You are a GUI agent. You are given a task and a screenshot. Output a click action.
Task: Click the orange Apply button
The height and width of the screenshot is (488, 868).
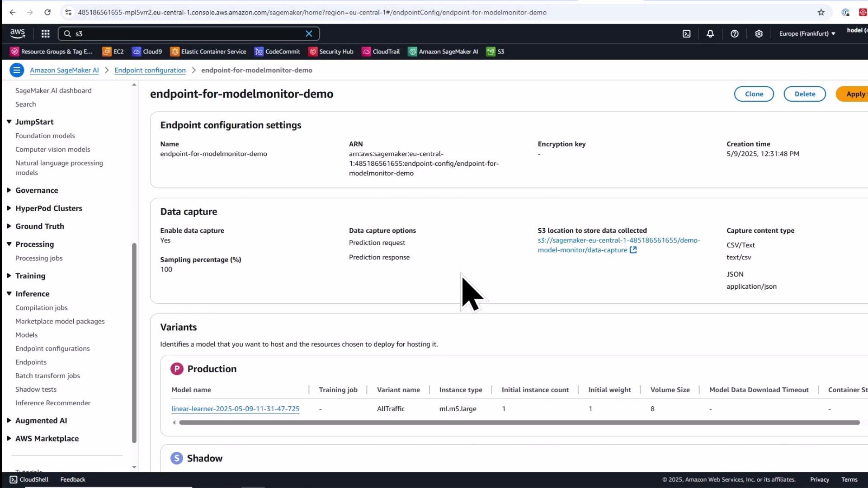coord(852,94)
